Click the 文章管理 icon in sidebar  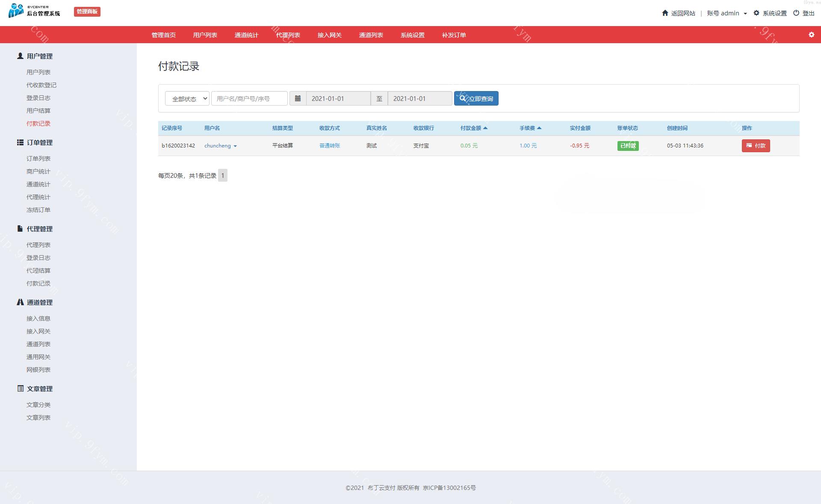(x=20, y=389)
